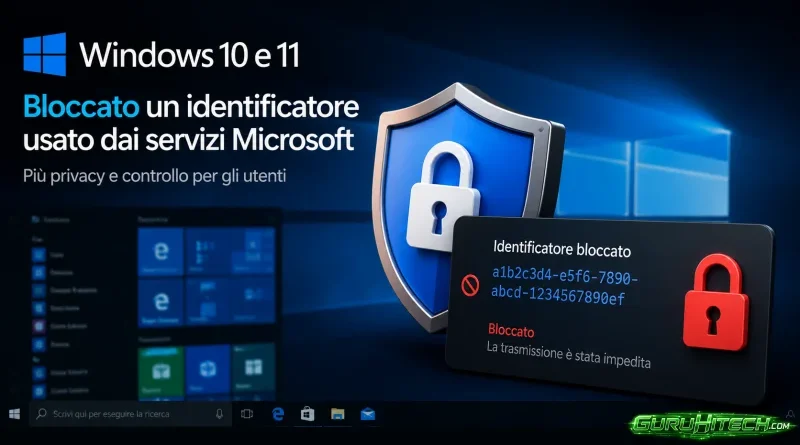800x445 pixels.
Task: Open the top Edge tile in Start menu
Action: click(x=161, y=252)
